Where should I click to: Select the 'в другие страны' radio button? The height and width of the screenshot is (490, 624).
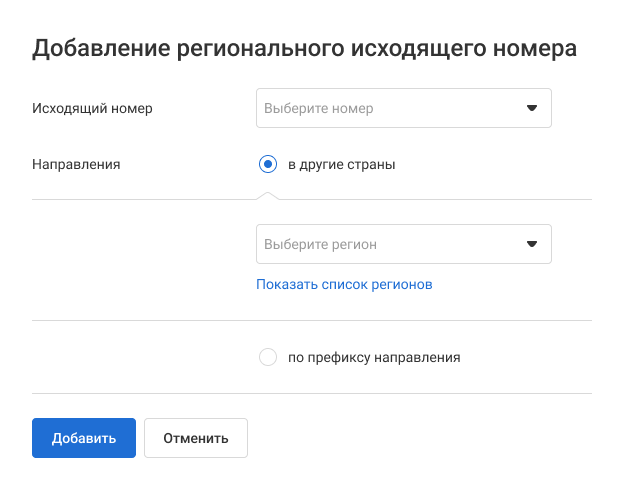pos(267,165)
